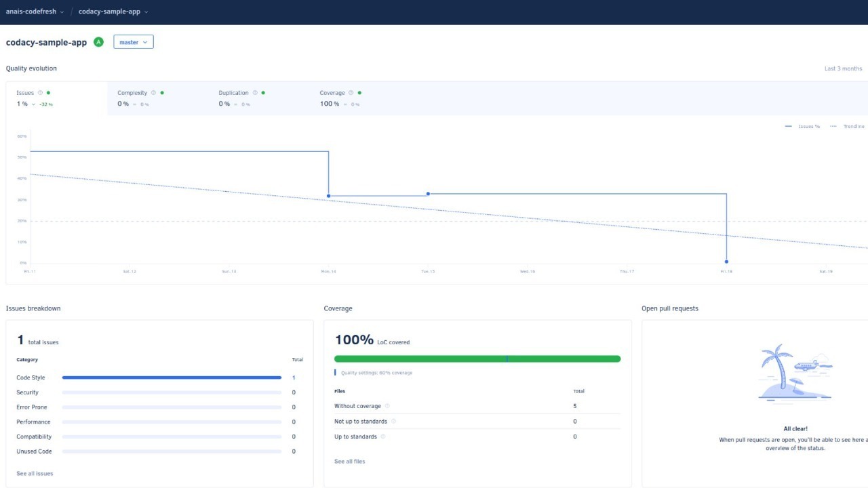Click the info icon next to Duplication

coord(255,93)
